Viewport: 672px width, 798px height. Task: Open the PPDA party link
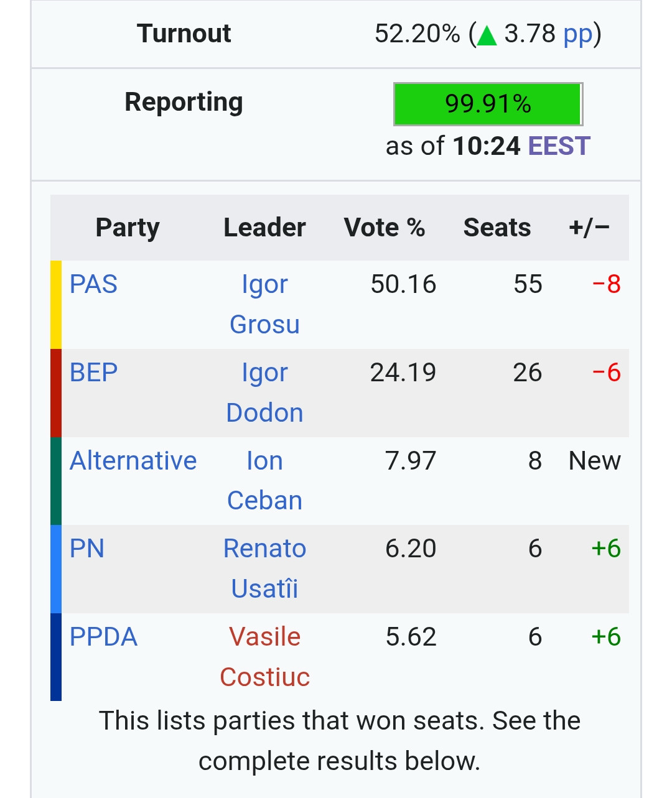pos(103,637)
